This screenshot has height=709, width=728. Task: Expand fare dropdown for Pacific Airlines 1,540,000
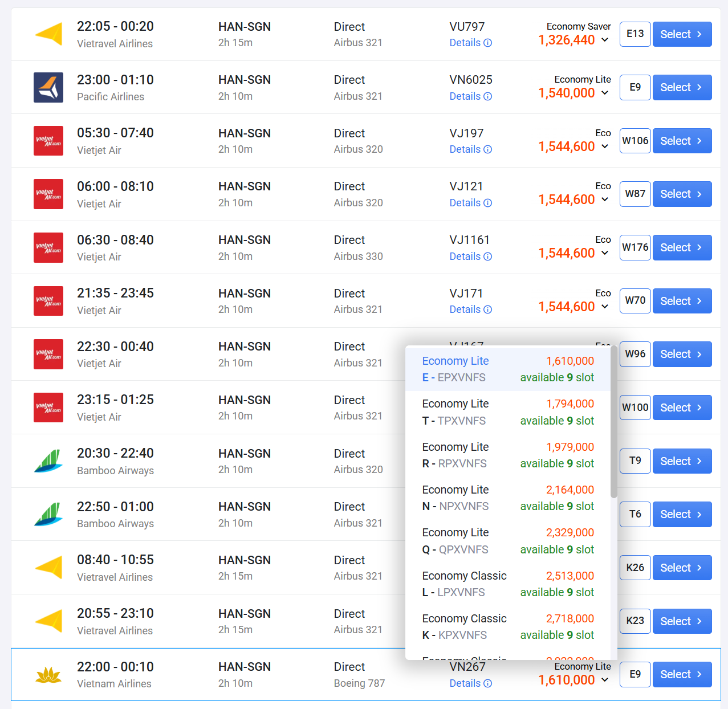click(x=605, y=93)
